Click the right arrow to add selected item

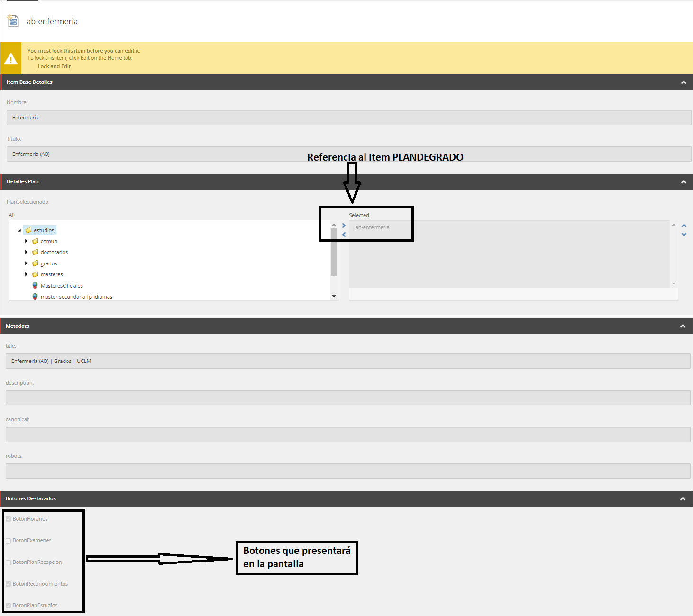pos(344,226)
